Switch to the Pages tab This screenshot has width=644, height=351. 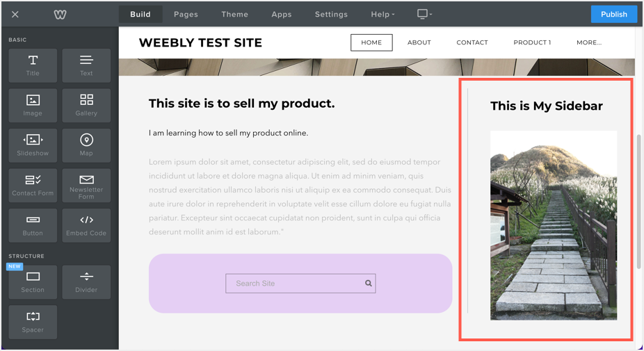click(186, 15)
